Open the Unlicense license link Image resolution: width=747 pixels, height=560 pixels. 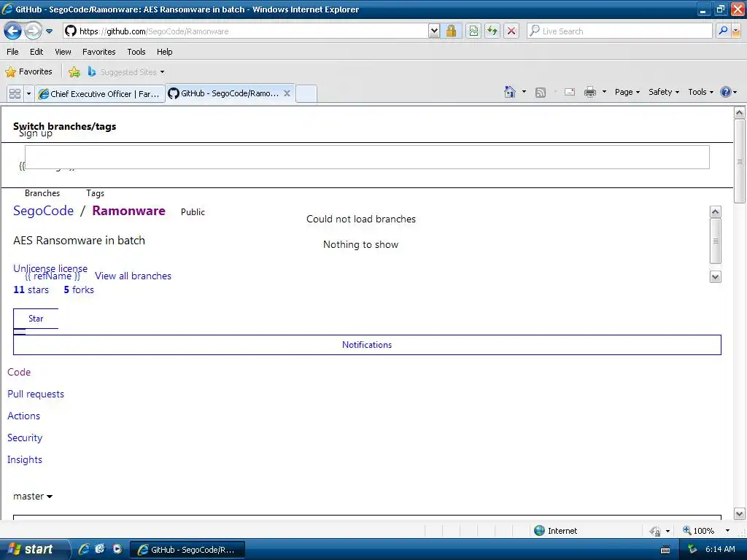50,268
